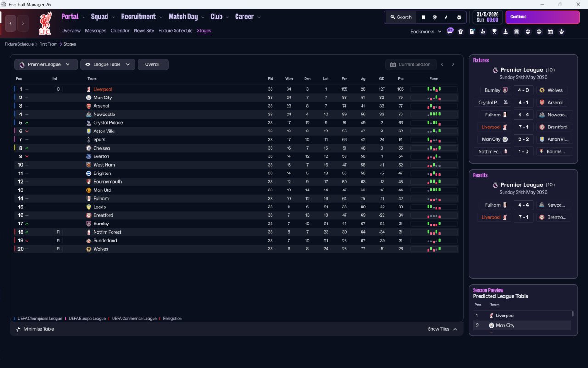Open the finances coin stack icon
This screenshot has width=588, height=368.
tap(516, 32)
